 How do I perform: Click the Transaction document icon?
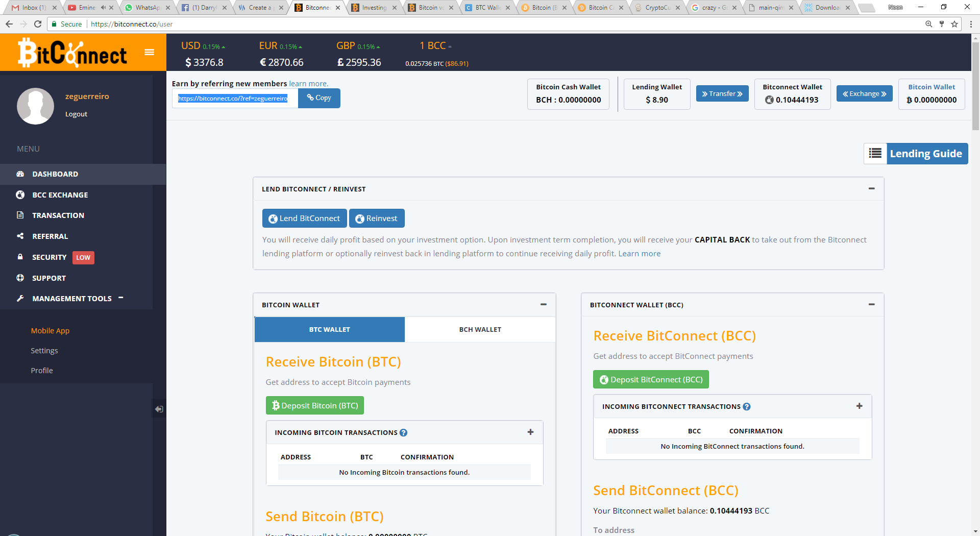tap(20, 215)
